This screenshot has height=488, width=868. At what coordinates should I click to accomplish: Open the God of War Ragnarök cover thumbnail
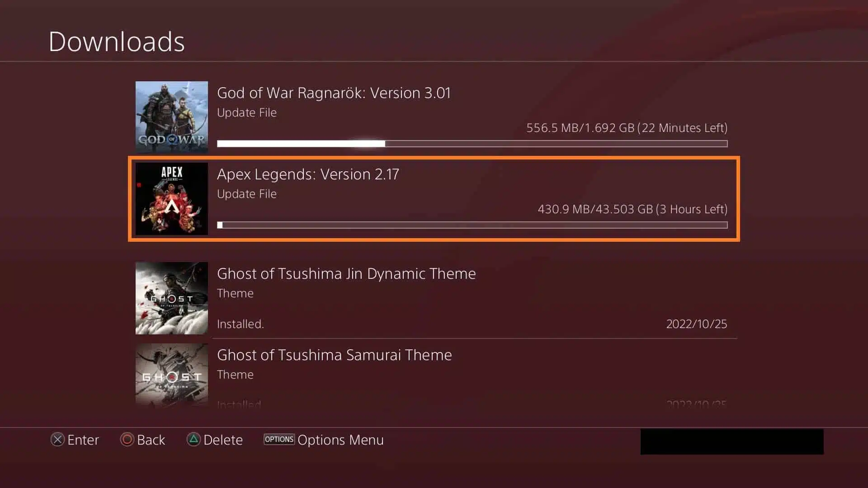[x=172, y=117]
